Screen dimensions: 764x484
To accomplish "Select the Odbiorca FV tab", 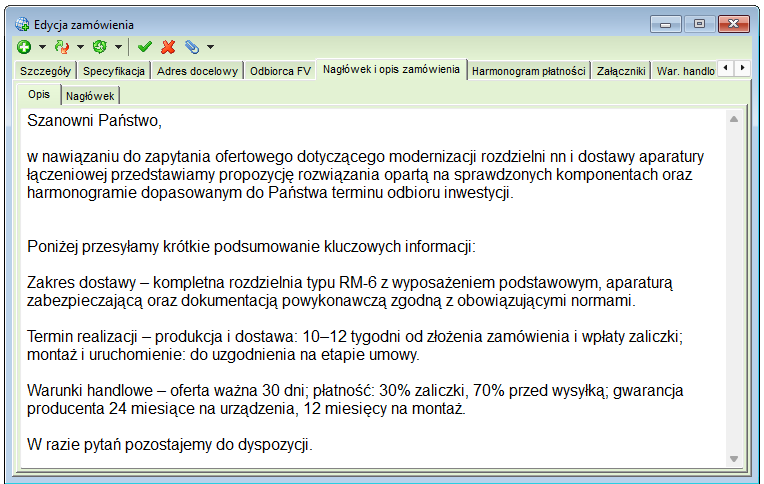I will (x=280, y=71).
